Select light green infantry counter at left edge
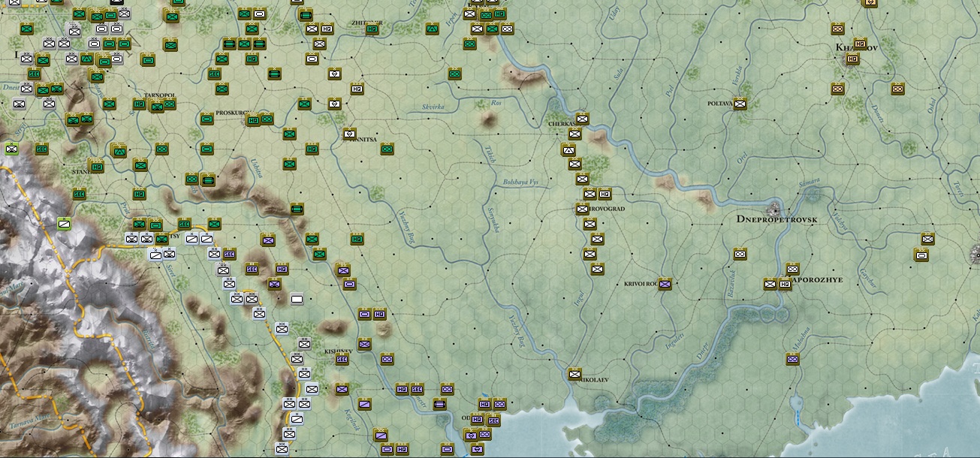This screenshot has height=458, width=980. tap(11, 149)
